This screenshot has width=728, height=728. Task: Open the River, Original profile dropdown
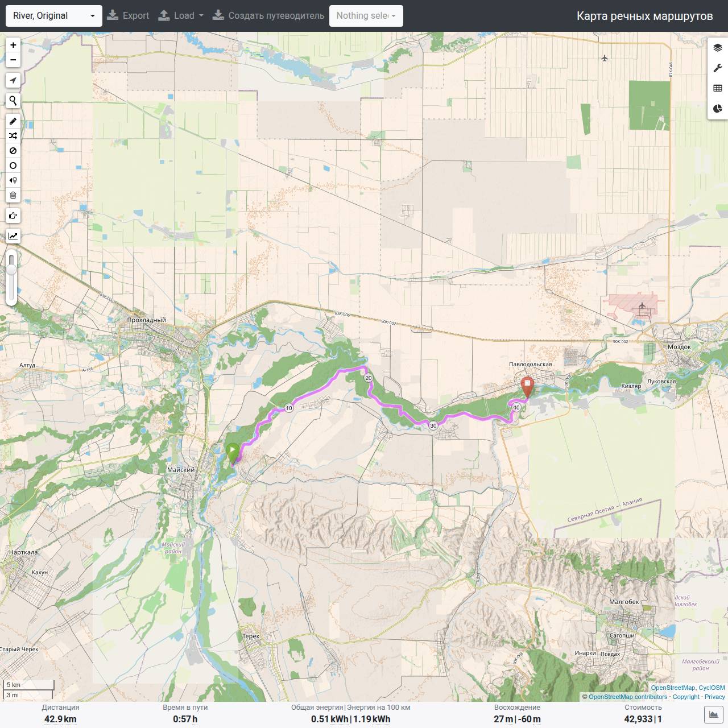tap(54, 16)
